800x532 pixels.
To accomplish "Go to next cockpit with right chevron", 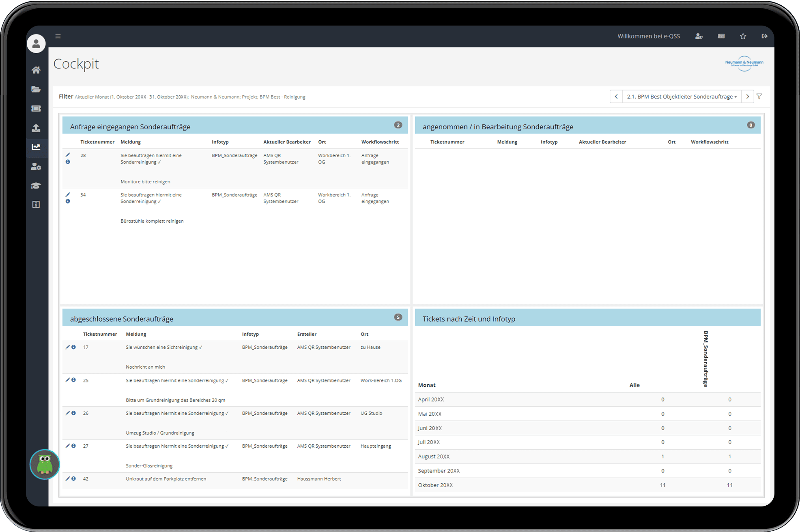I will click(747, 97).
